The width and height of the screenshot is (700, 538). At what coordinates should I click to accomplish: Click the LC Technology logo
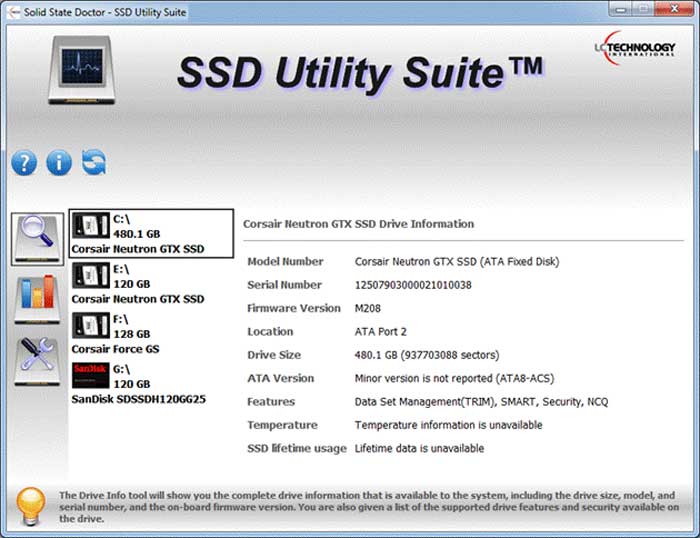634,48
